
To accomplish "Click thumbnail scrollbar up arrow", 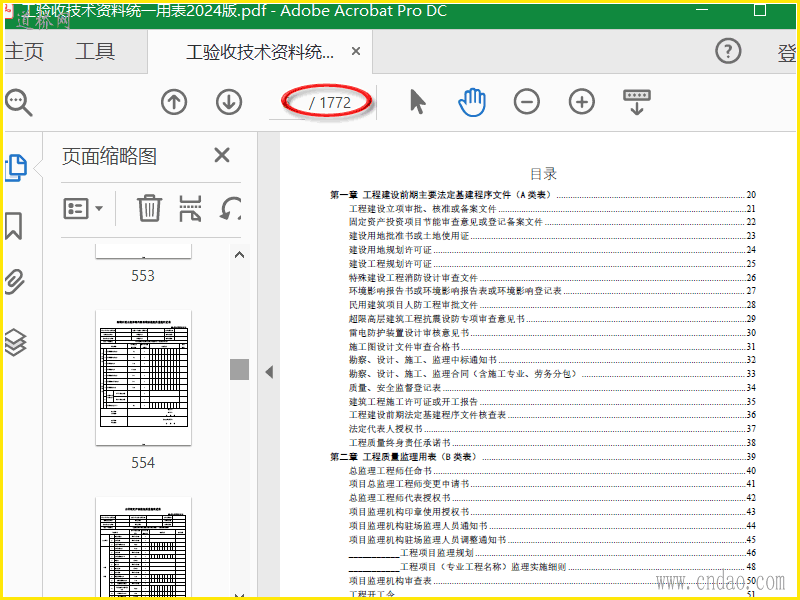I will [239, 255].
